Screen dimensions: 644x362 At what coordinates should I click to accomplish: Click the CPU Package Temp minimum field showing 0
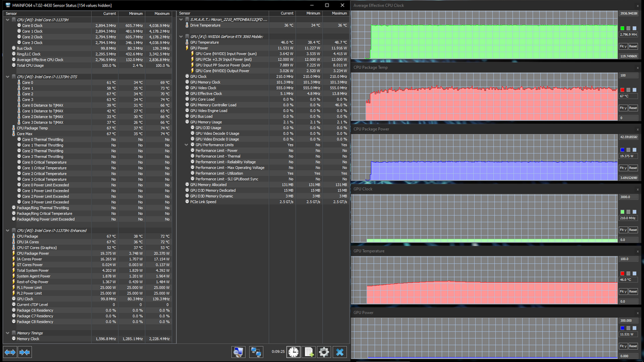(x=628, y=118)
